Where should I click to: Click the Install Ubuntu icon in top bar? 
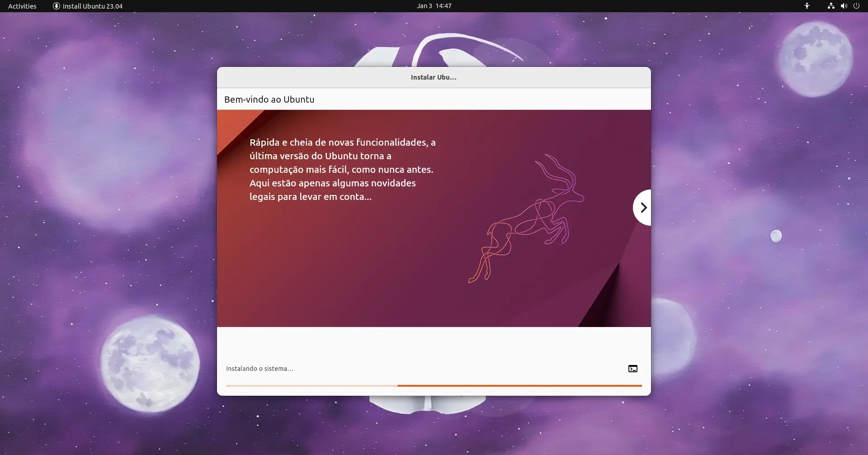click(57, 6)
